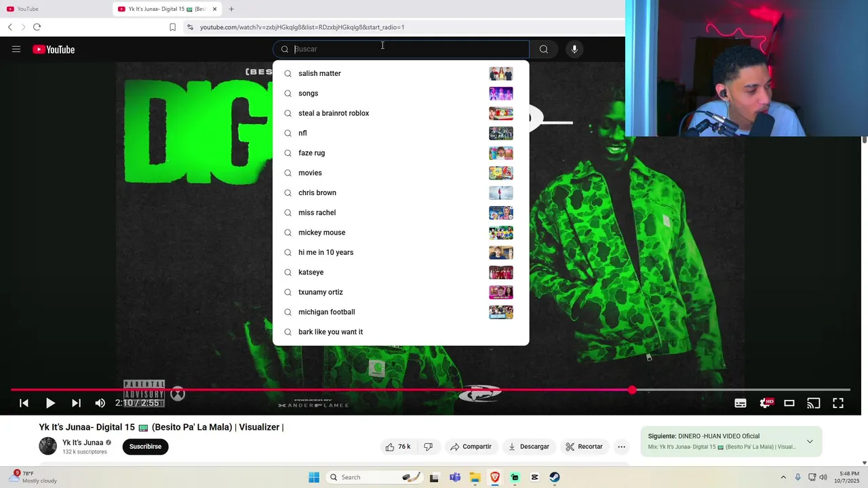Go to YouTube home via logo

point(54,49)
